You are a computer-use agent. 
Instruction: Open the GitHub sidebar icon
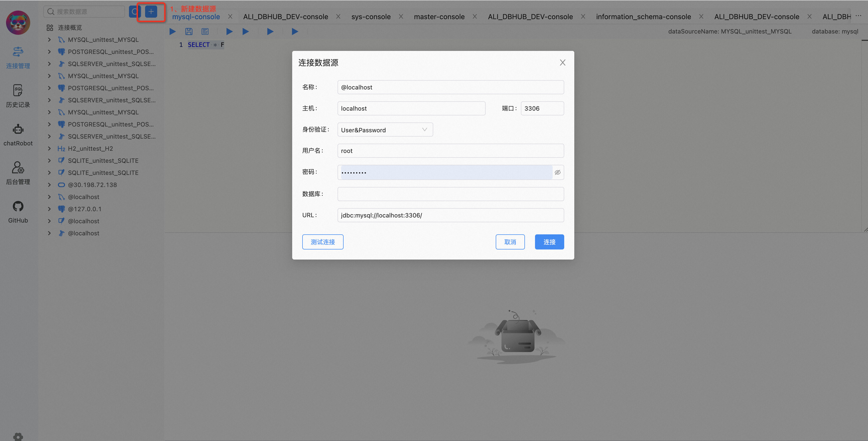(18, 206)
